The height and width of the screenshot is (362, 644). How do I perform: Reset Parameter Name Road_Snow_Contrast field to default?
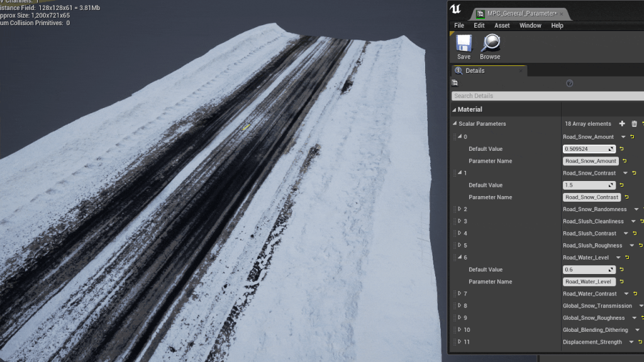click(627, 197)
